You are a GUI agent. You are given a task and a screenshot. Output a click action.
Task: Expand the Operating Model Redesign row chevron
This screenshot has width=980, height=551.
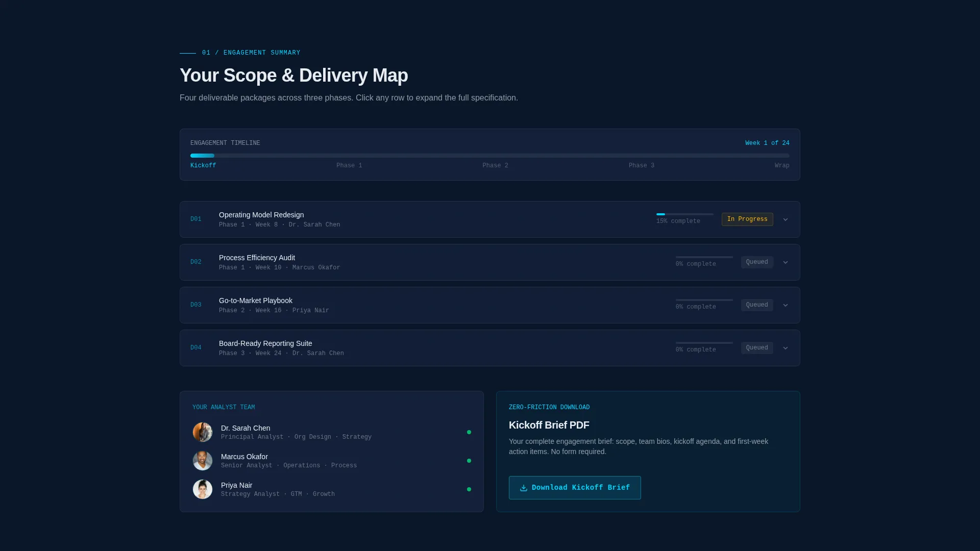click(x=786, y=219)
